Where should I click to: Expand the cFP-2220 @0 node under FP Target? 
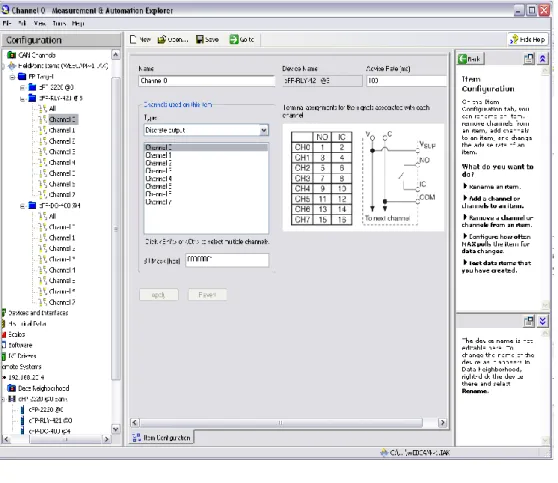click(x=22, y=88)
